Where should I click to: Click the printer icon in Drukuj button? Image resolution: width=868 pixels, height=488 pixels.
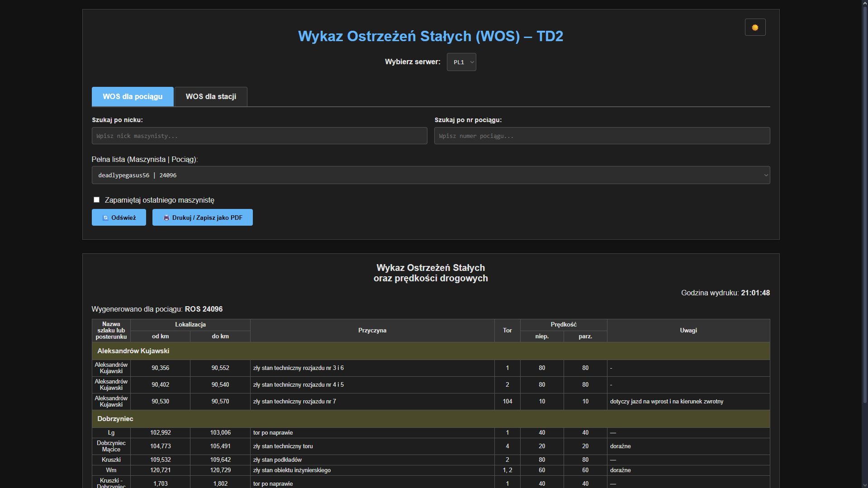coord(166,218)
